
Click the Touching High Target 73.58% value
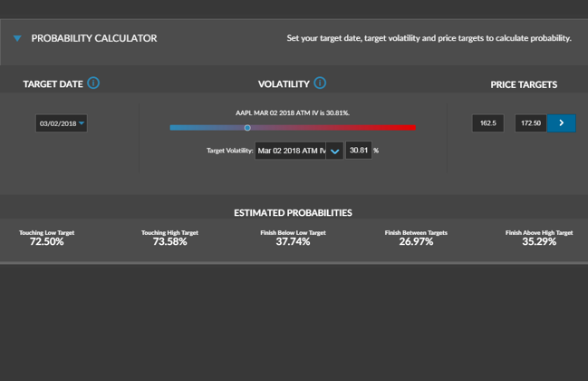click(x=169, y=242)
